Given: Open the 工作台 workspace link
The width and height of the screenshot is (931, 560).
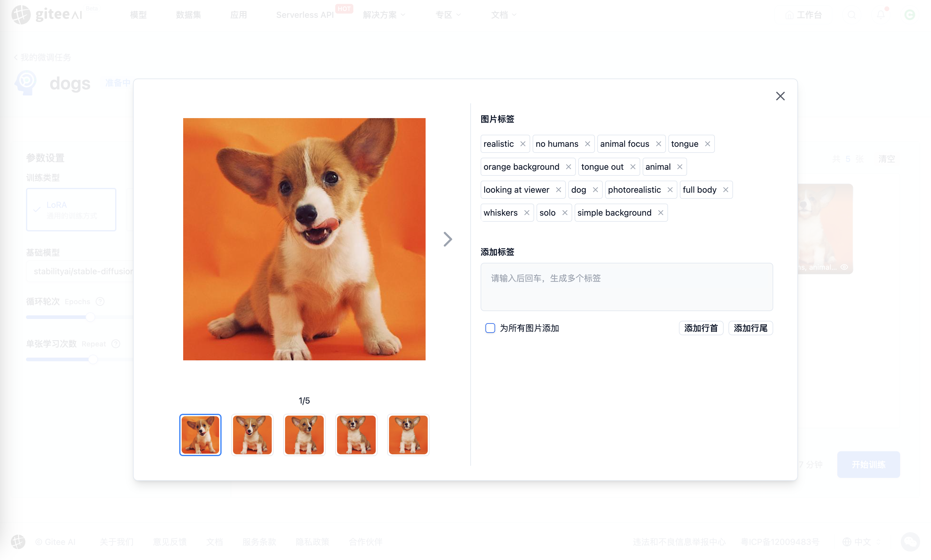Looking at the screenshot, I should point(803,15).
